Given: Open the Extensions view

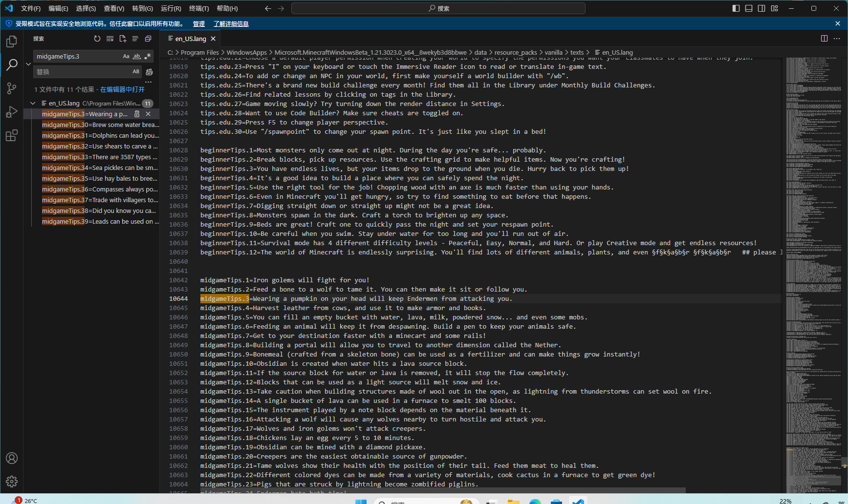Looking at the screenshot, I should pos(12,136).
